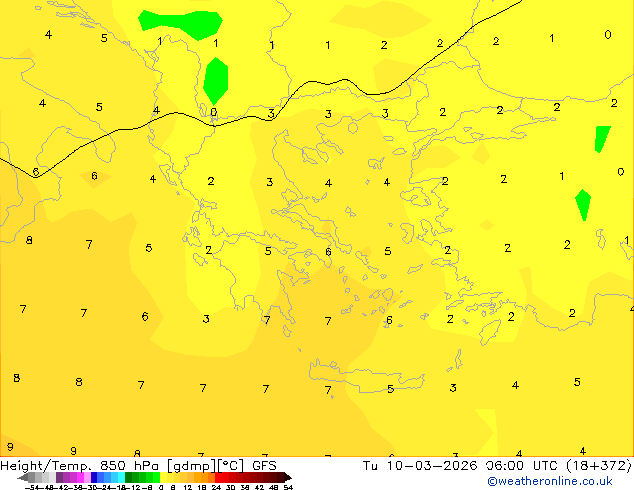Click the '[gdmp]' unit label
The width and height of the screenshot is (634, 490).
(x=192, y=466)
